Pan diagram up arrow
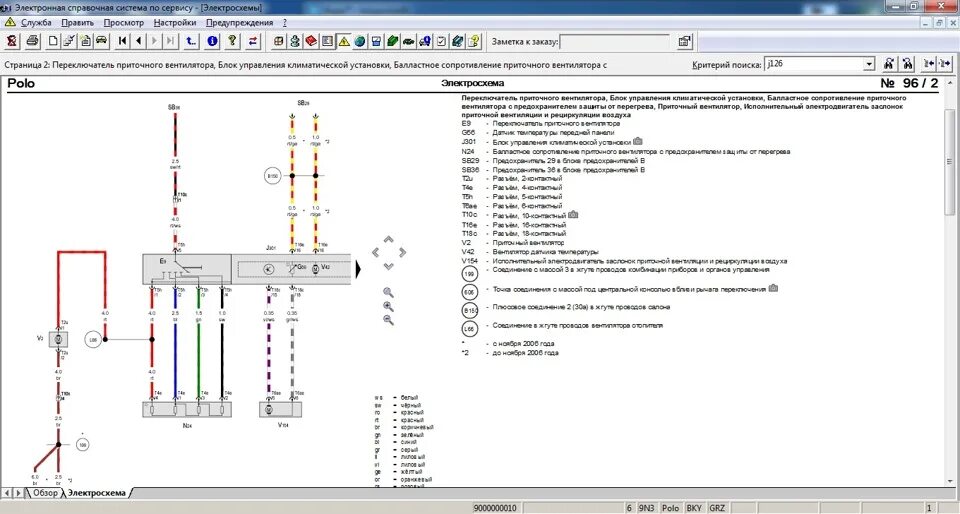 388,240
